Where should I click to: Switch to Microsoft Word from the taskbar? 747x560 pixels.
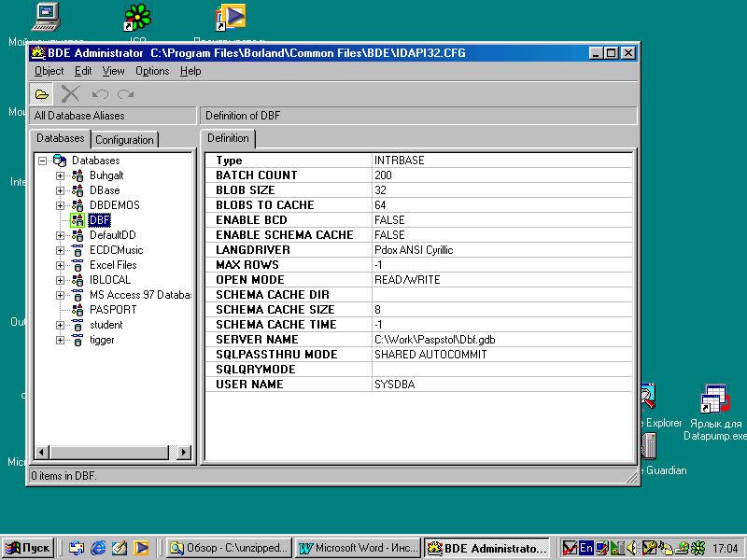point(359,548)
